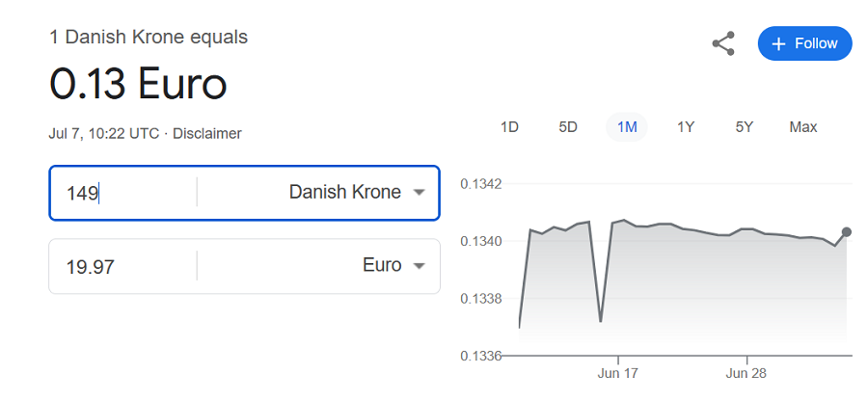Switch chart to 1Y range
Screen dimensions: 868x400
click(x=686, y=127)
